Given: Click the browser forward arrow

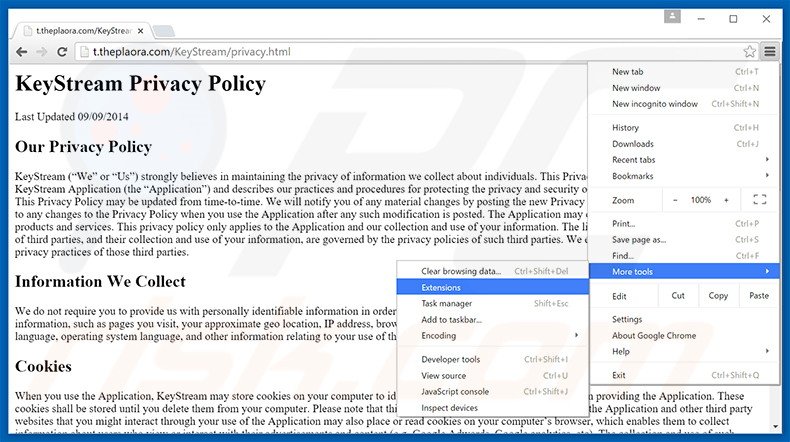Looking at the screenshot, I should [x=42, y=52].
